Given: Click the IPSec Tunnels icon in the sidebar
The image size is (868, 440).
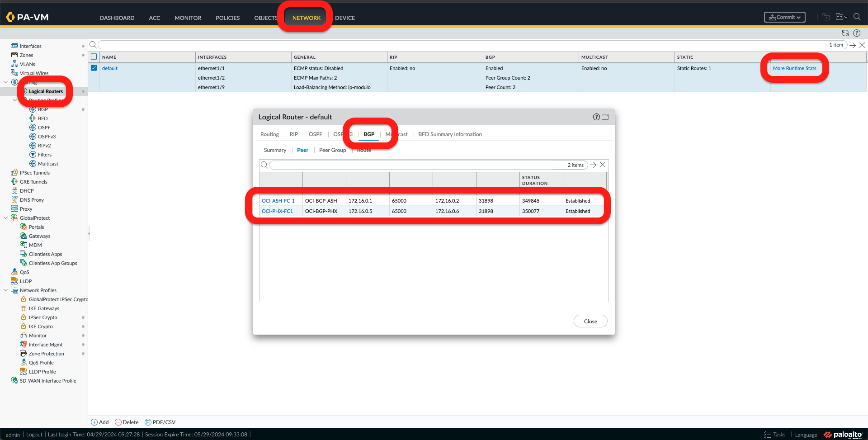Looking at the screenshot, I should tap(14, 173).
